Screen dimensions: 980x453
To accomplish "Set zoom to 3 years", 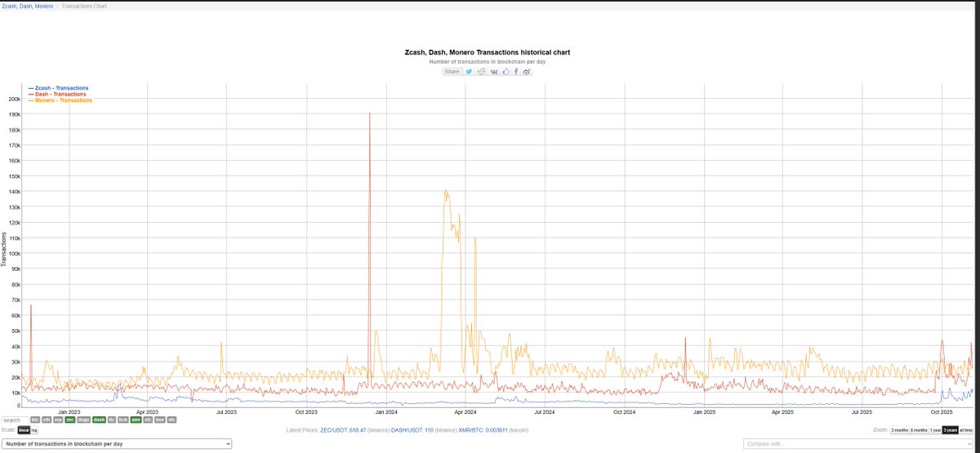I will click(x=950, y=430).
